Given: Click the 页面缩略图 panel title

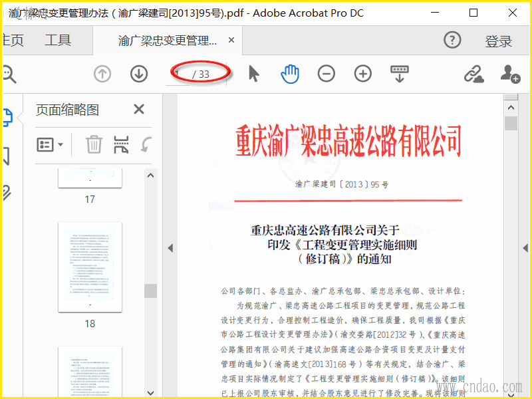Looking at the screenshot, I should (68, 110).
